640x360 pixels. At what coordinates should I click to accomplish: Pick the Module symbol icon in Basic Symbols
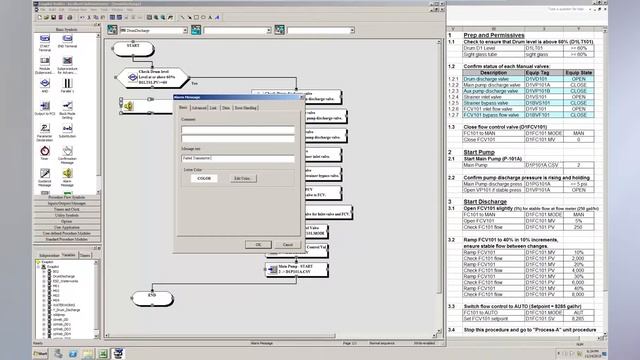click(x=45, y=61)
